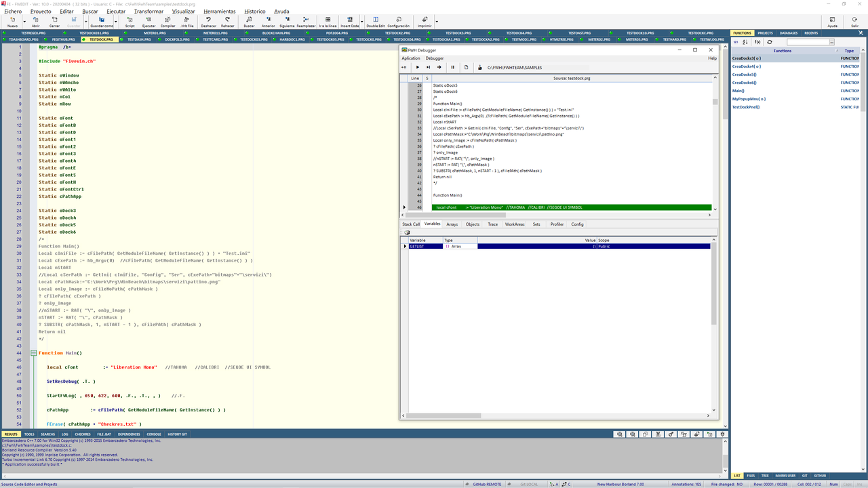Click the Buscar search toolbar icon
Image resolution: width=868 pixels, height=488 pixels.
click(x=249, y=20)
